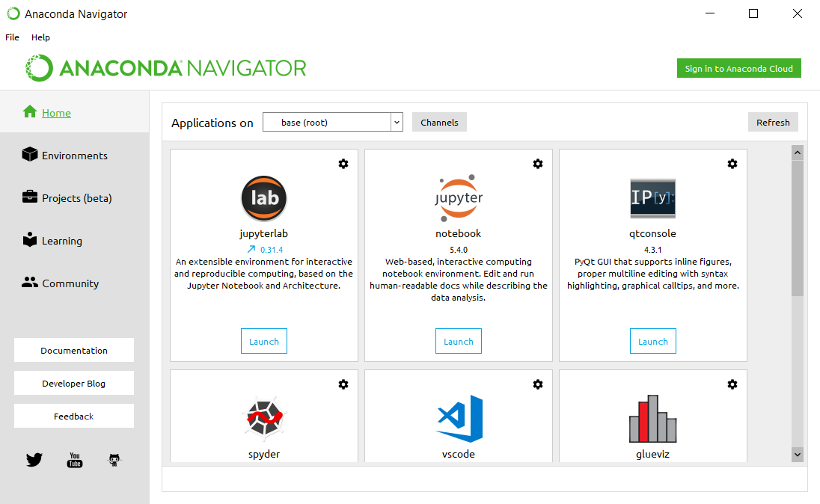Click qtconsole version 4.3.1 text
The image size is (820, 504).
tap(652, 250)
